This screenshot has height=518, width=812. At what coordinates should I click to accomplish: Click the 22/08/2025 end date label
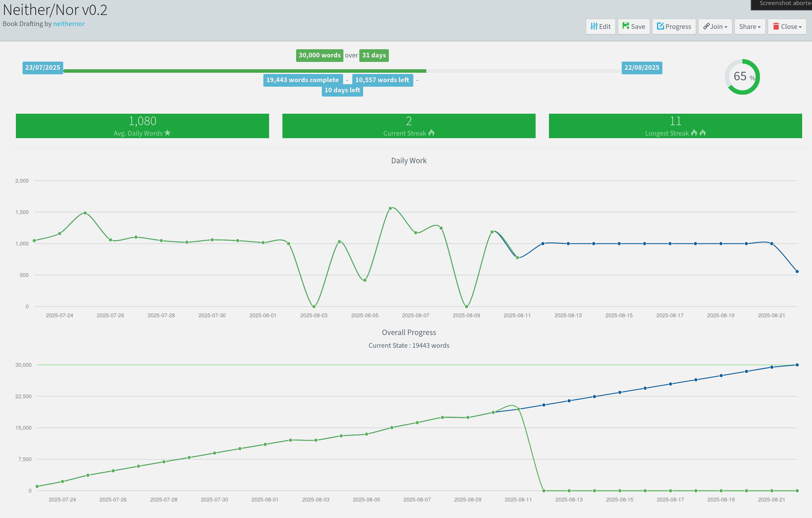coord(641,67)
